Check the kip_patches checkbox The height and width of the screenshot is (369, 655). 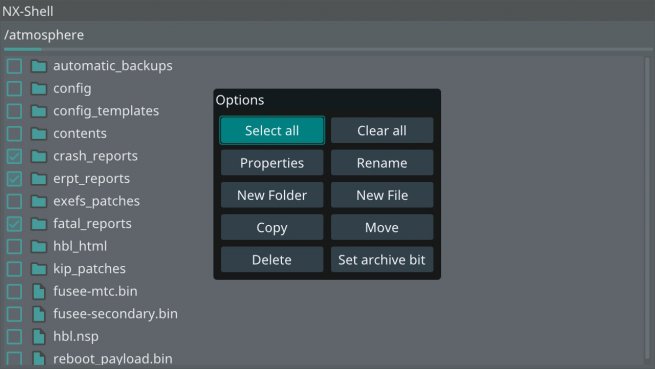[14, 269]
